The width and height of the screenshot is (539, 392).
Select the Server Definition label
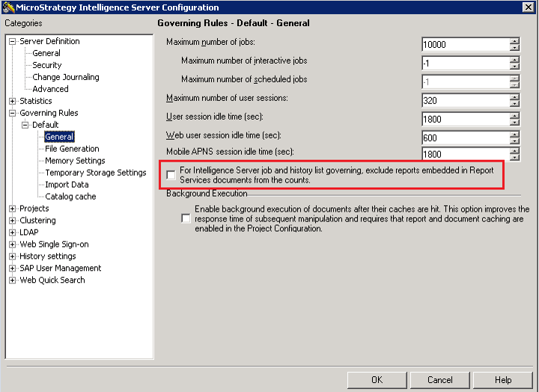click(x=49, y=42)
